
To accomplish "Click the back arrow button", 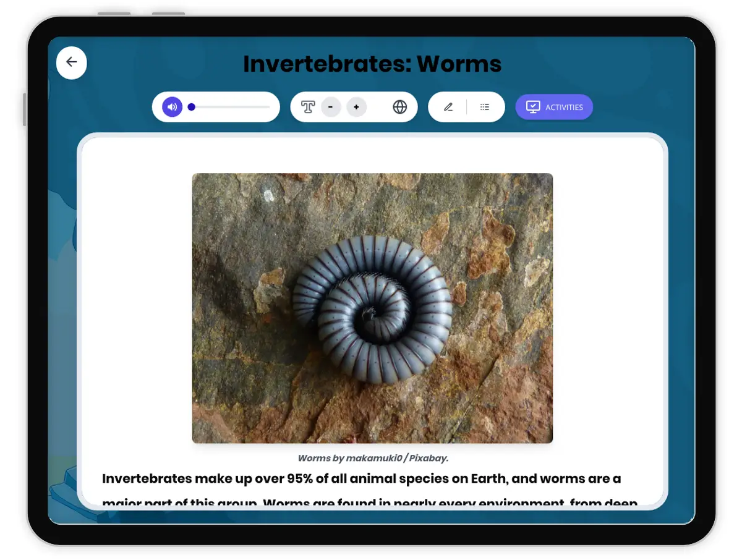I will [71, 62].
